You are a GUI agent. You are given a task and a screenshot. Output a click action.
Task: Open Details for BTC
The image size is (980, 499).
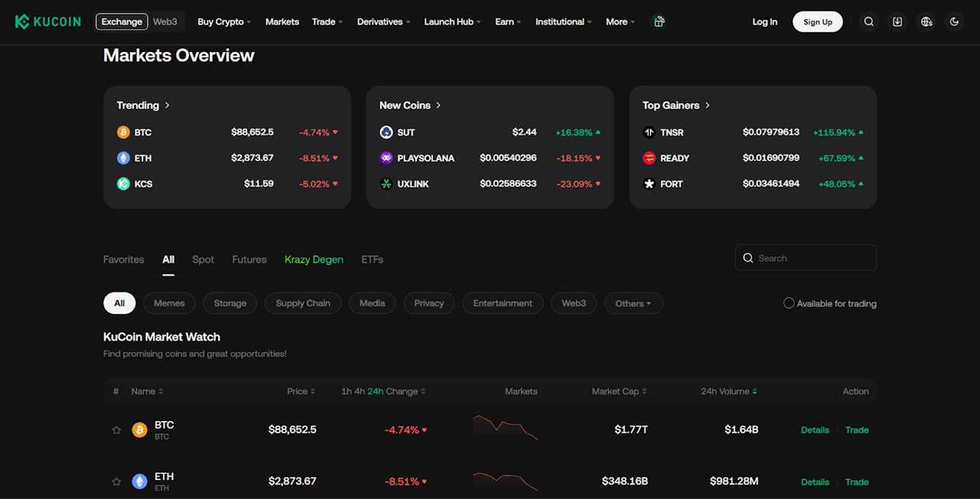coord(814,429)
